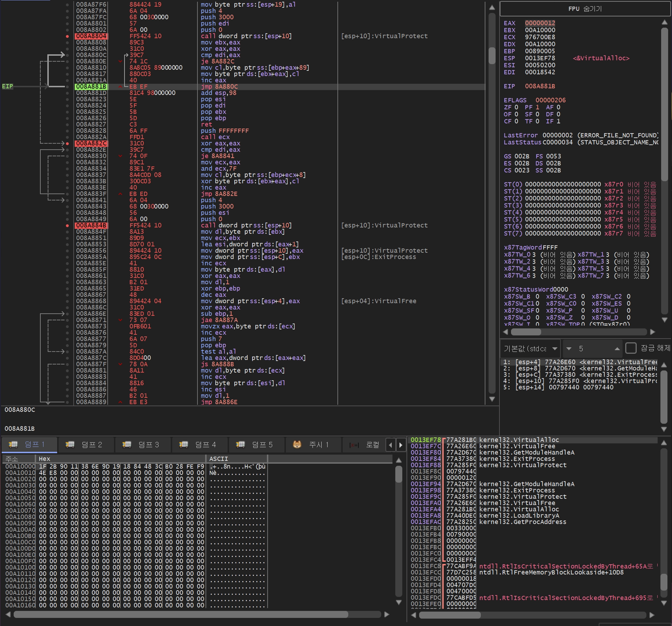672x626 pixels.
Task: Toggle the breakpoint dot at address 008A8804
Action: coord(67,36)
